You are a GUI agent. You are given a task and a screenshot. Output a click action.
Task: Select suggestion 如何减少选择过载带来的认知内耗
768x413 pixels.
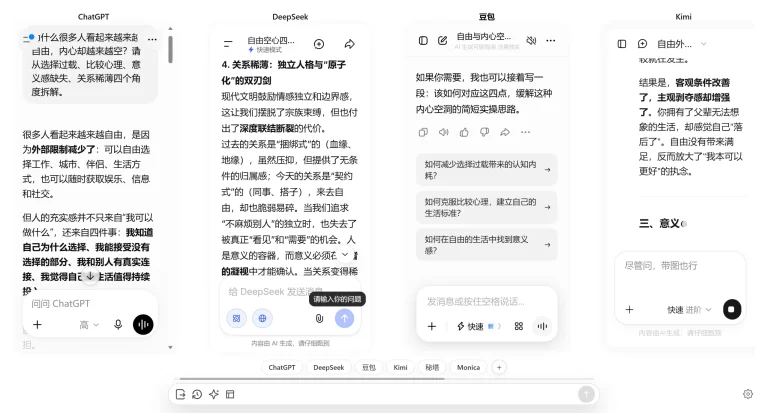(486, 170)
